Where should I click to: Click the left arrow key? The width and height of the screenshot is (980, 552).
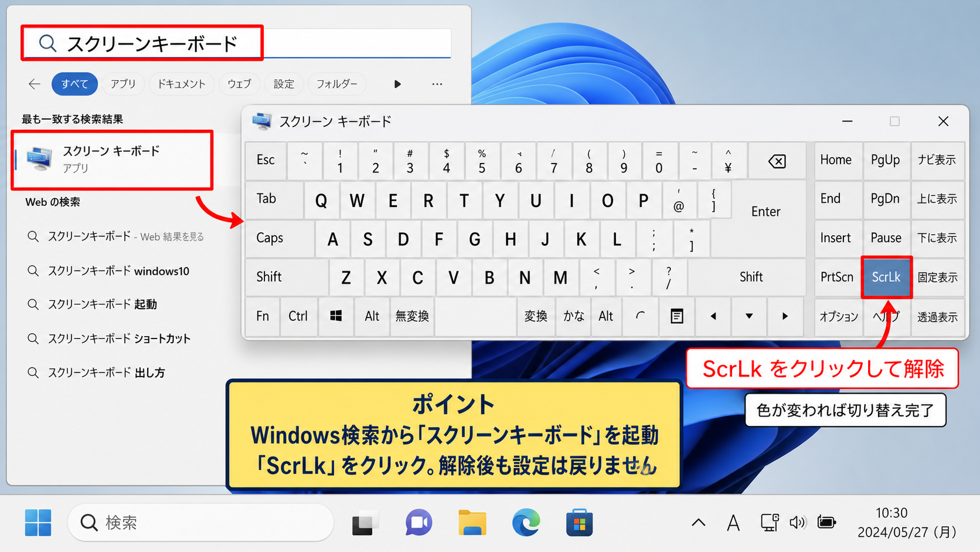click(x=713, y=316)
